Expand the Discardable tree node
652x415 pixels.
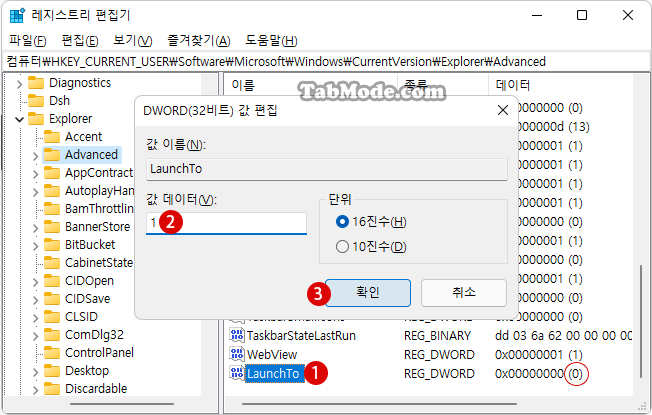click(35, 390)
